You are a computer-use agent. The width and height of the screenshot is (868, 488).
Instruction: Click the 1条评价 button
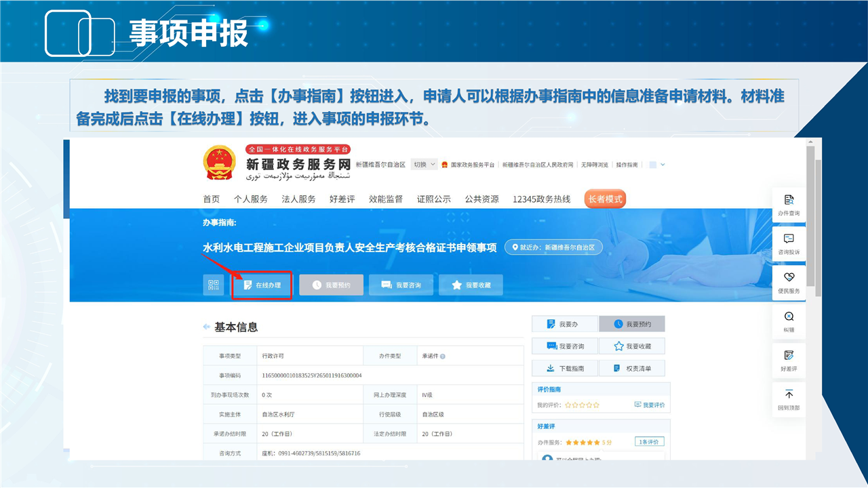(650, 442)
